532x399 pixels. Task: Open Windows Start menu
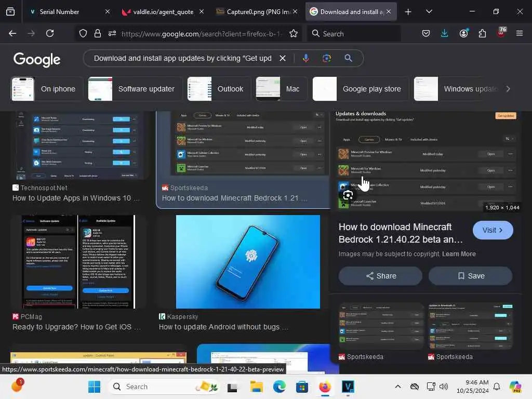pos(94,387)
